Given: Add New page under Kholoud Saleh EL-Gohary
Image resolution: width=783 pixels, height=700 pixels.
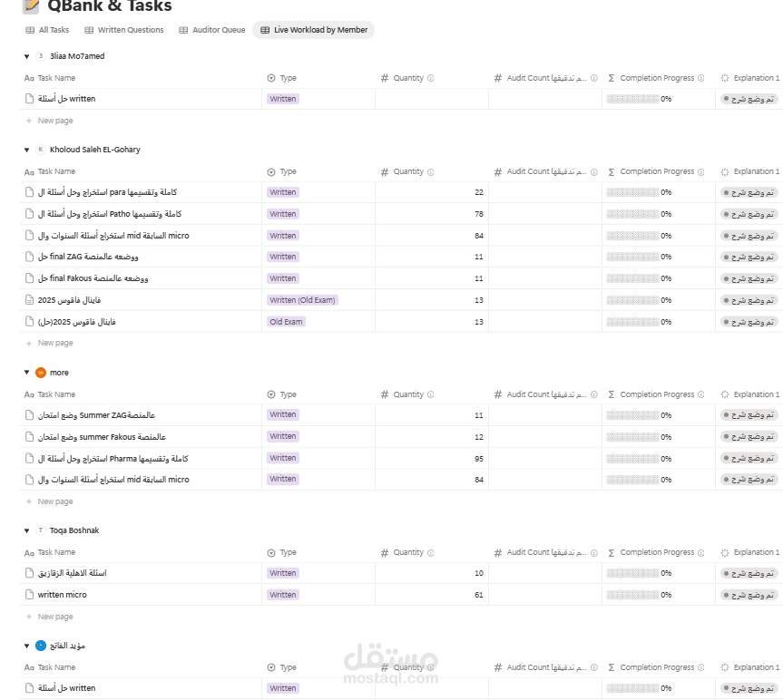Looking at the screenshot, I should point(49,344).
